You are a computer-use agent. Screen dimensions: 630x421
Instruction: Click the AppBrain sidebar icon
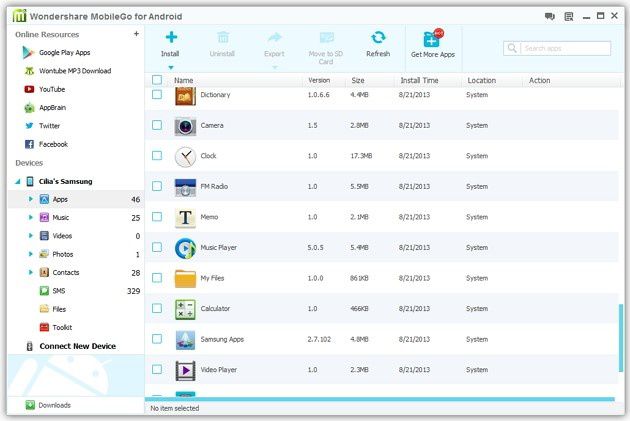29,108
